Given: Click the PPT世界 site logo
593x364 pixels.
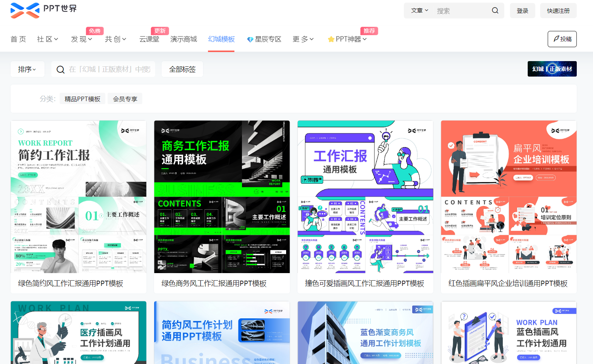Looking at the screenshot, I should pyautogui.click(x=43, y=10).
